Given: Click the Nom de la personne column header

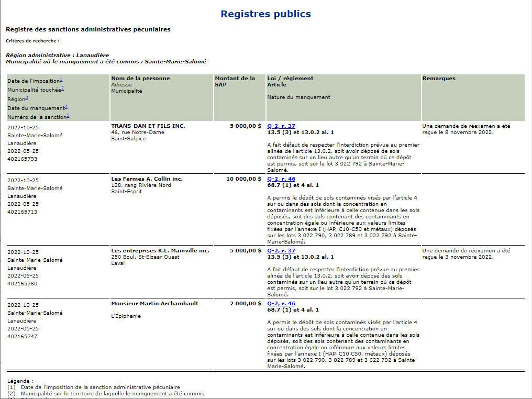Looking at the screenshot, I should 140,79.
